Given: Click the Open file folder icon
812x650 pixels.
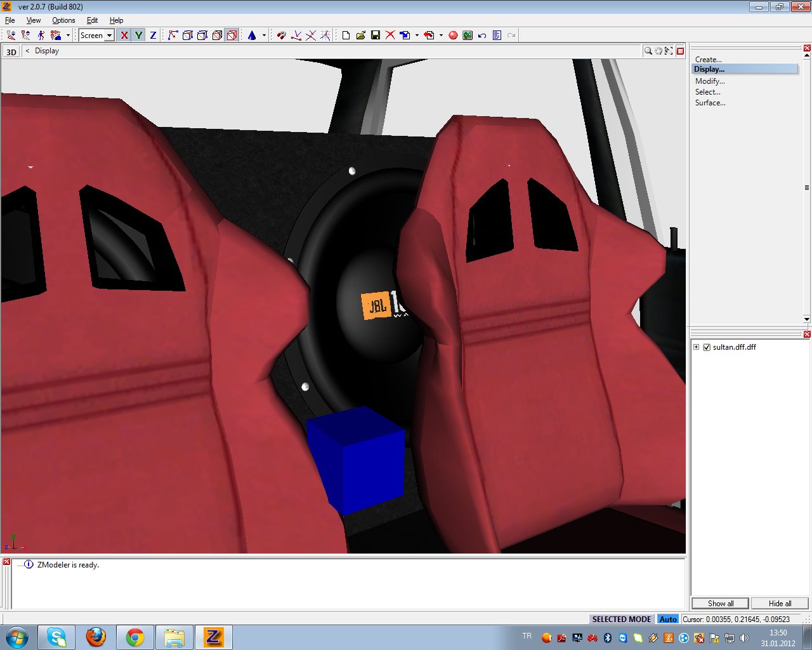Looking at the screenshot, I should (x=360, y=36).
